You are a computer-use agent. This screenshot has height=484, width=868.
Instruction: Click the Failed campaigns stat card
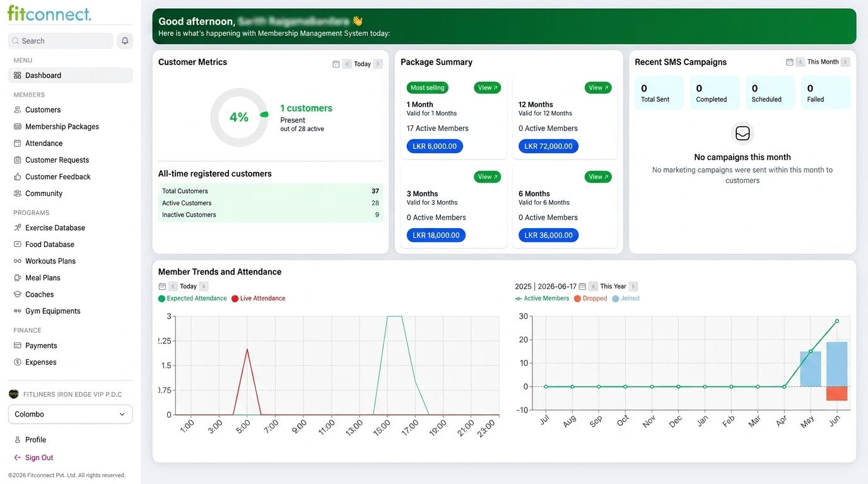pos(825,93)
